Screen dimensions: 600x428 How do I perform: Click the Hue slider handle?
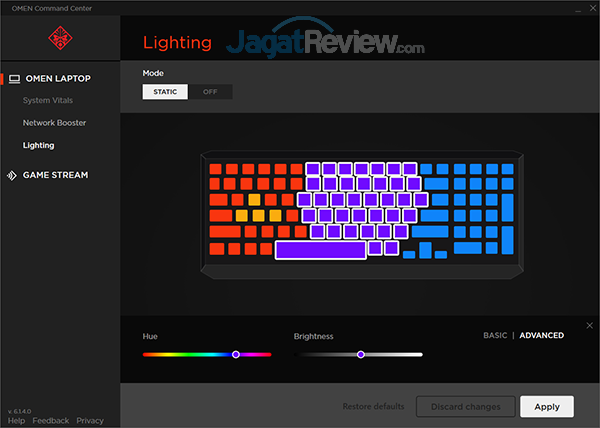(236, 355)
